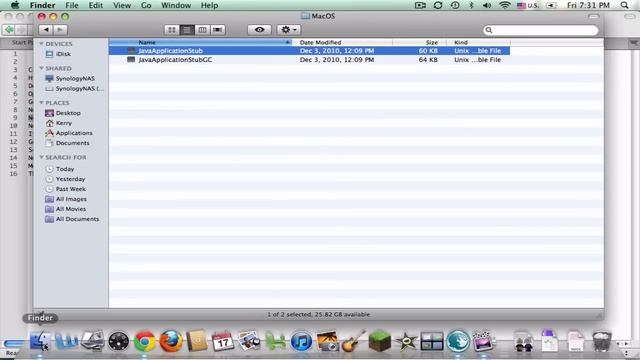Image resolution: width=640 pixels, height=360 pixels.
Task: Sort the list by Name column
Action: [x=200, y=42]
